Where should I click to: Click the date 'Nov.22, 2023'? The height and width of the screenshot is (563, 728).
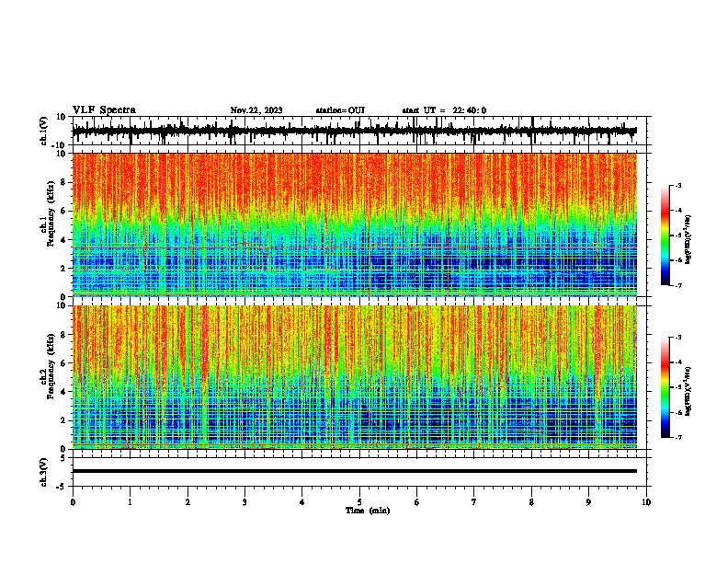click(256, 110)
